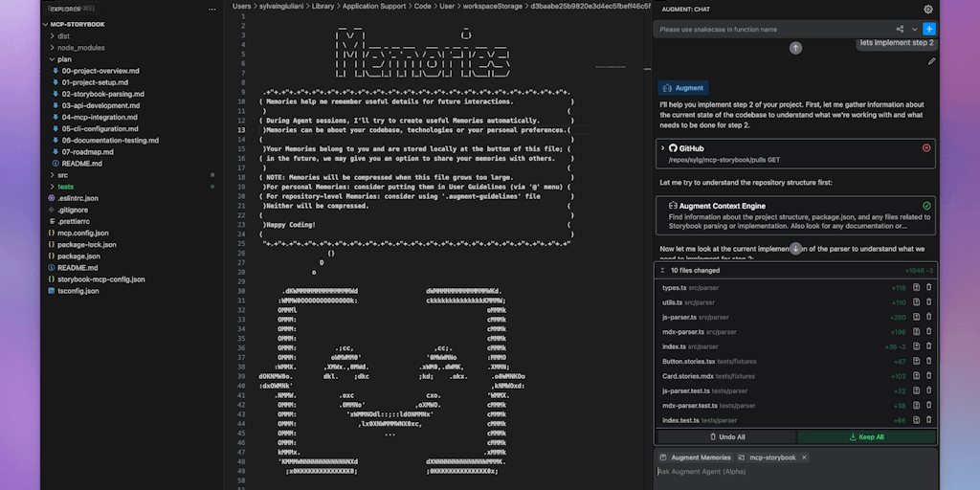Open package.json file
980x490 pixels.
[78, 256]
